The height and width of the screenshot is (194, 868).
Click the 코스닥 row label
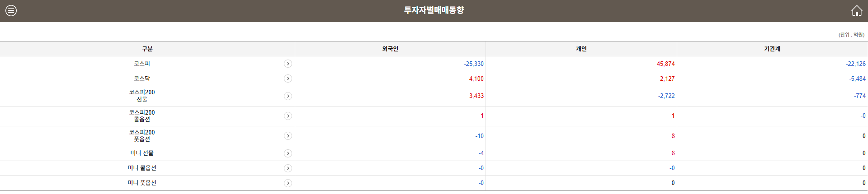142,79
